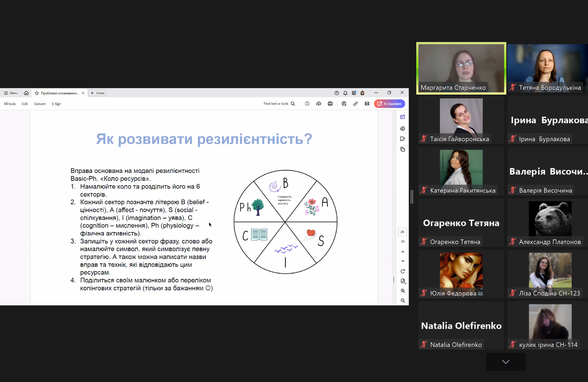
Task: Click the upload to cloud icon
Action: pos(319,104)
